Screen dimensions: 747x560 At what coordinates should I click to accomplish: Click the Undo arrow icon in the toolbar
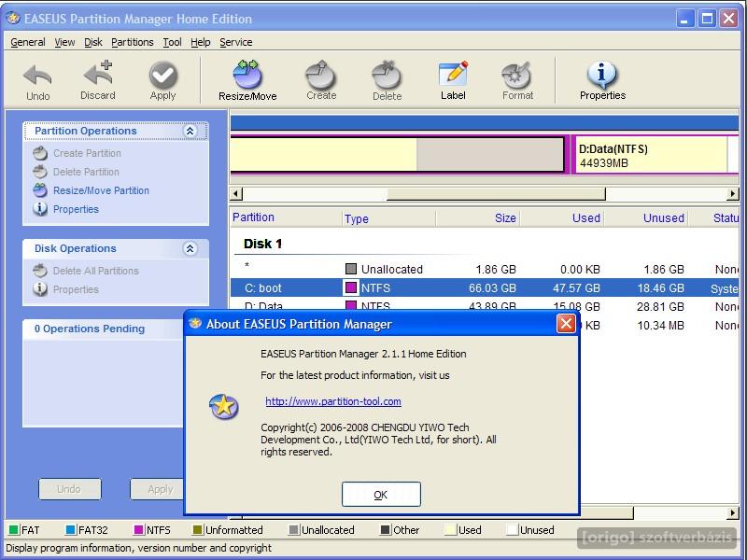pyautogui.click(x=37, y=76)
